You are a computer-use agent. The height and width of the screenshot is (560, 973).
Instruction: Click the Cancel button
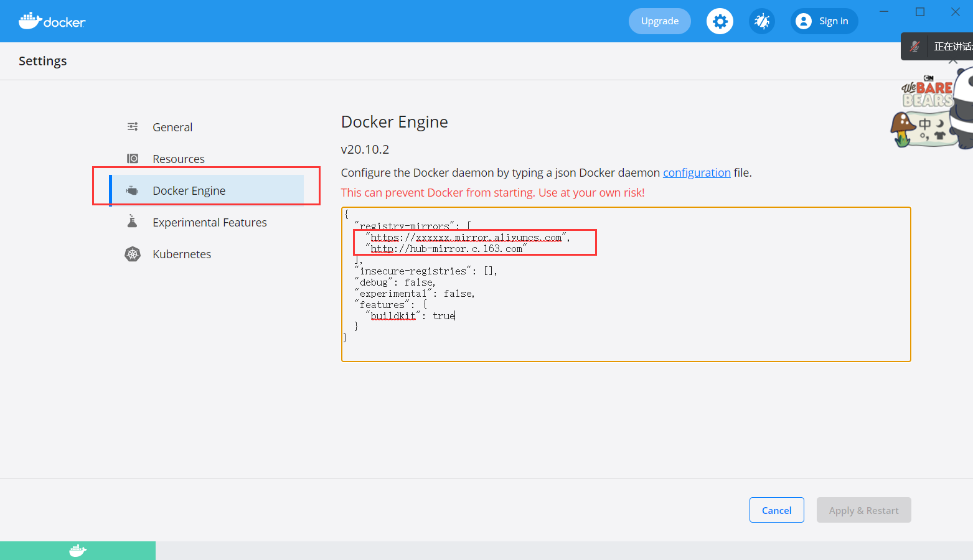777,510
